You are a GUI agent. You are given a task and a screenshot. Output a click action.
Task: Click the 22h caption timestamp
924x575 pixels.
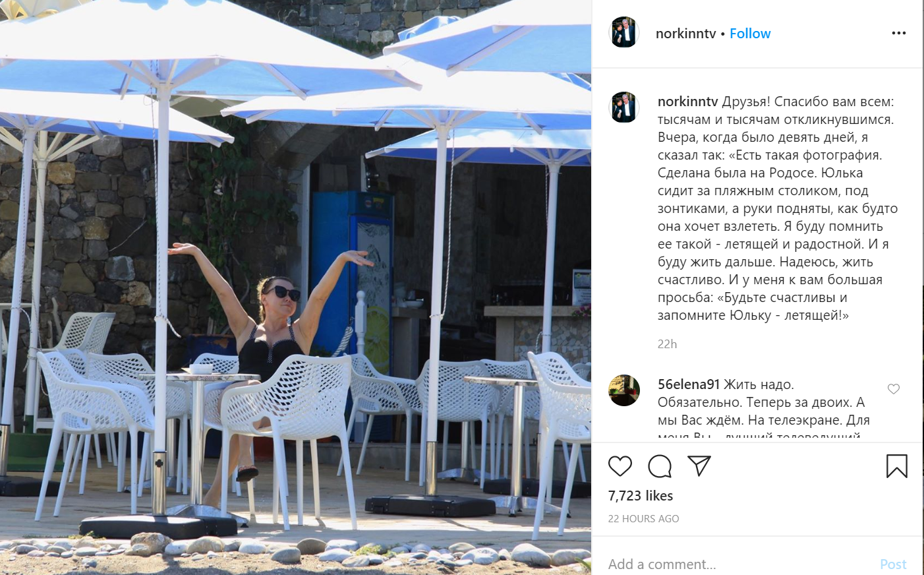point(667,344)
